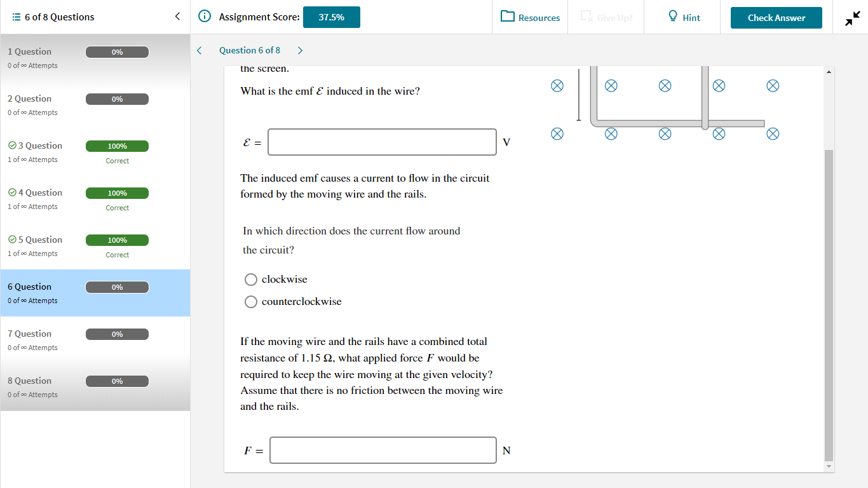
Task: Select the clockwise current direction
Action: click(250, 279)
